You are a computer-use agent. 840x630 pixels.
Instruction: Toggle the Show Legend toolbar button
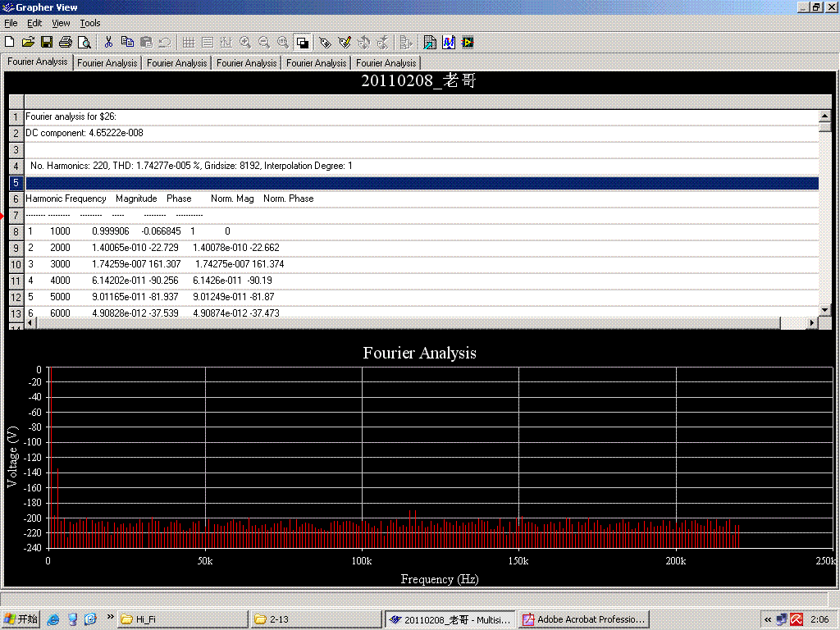(x=208, y=42)
